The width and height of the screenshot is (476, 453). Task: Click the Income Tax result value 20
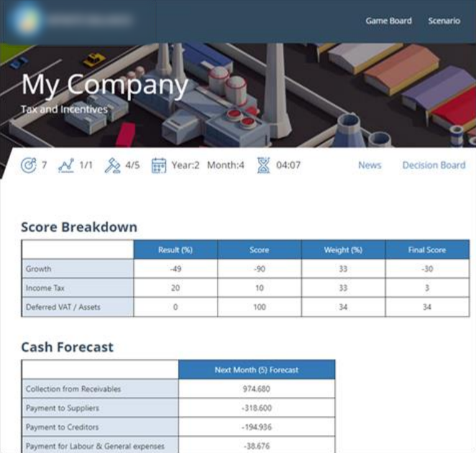(x=175, y=288)
